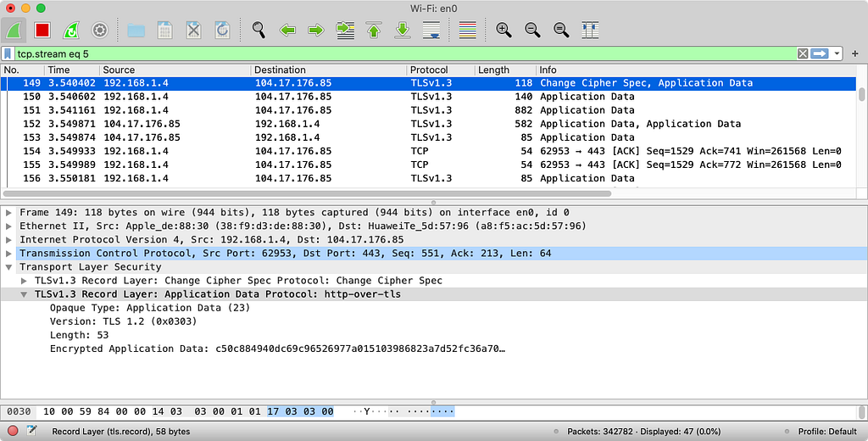Save the capture file icon
This screenshot has height=441, width=868.
tap(164, 30)
